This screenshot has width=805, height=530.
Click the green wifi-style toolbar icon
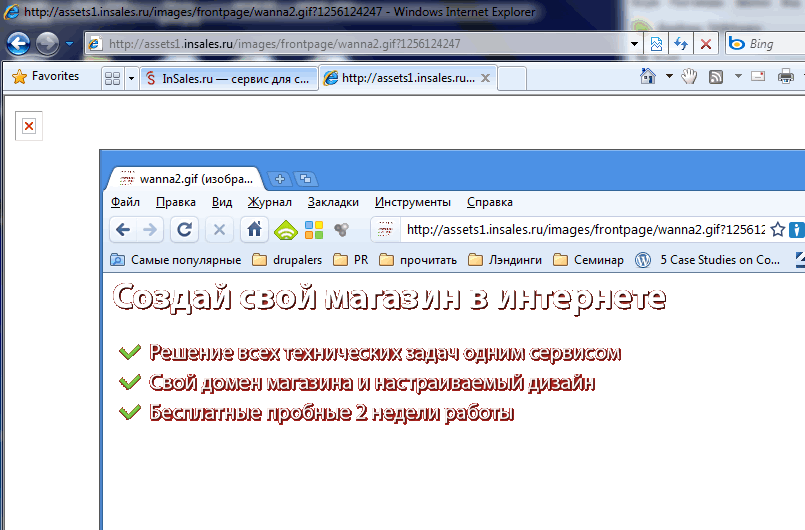[285, 231]
